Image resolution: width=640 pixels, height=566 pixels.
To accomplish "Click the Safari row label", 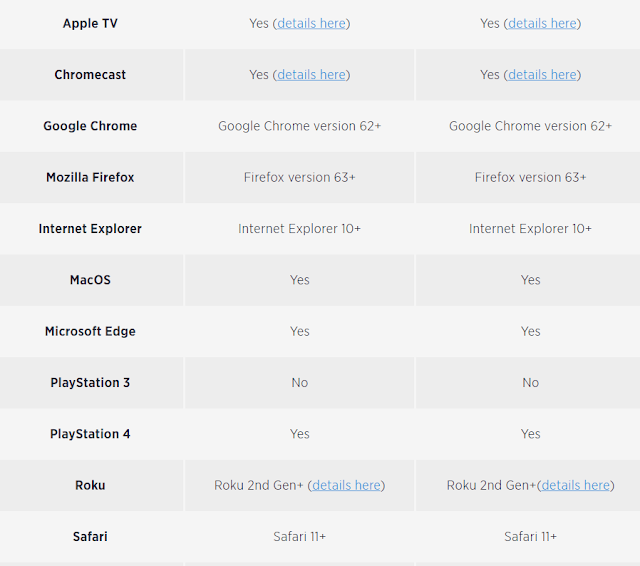I will click(90, 537).
